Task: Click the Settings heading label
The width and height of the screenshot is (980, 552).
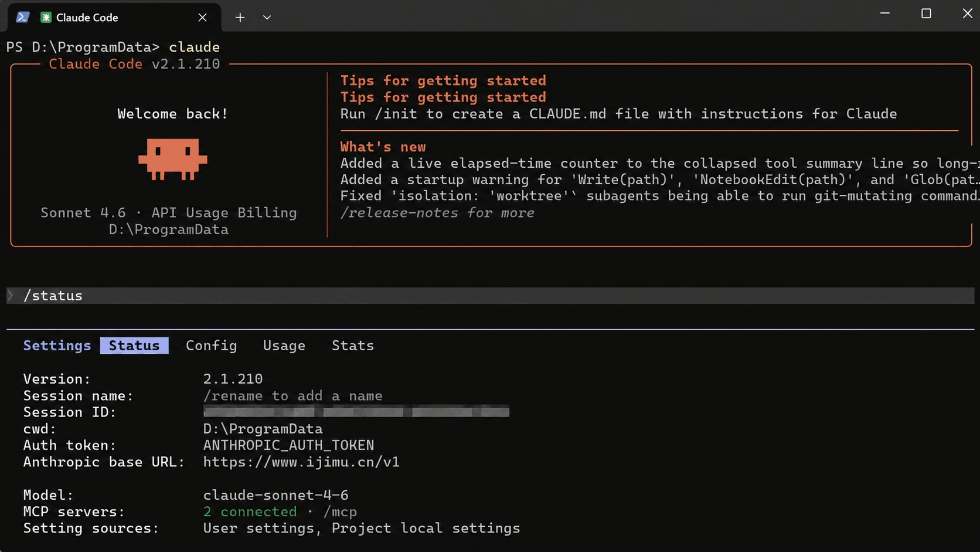Action: tap(57, 346)
